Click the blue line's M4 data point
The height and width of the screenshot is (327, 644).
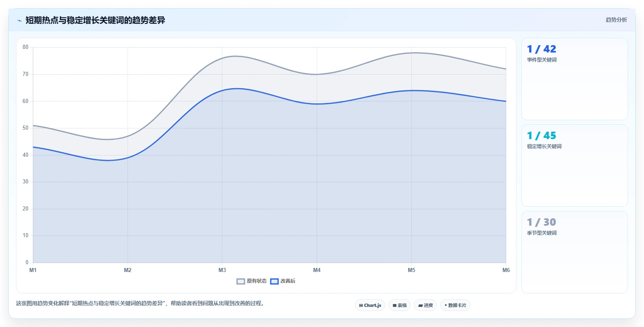(317, 104)
